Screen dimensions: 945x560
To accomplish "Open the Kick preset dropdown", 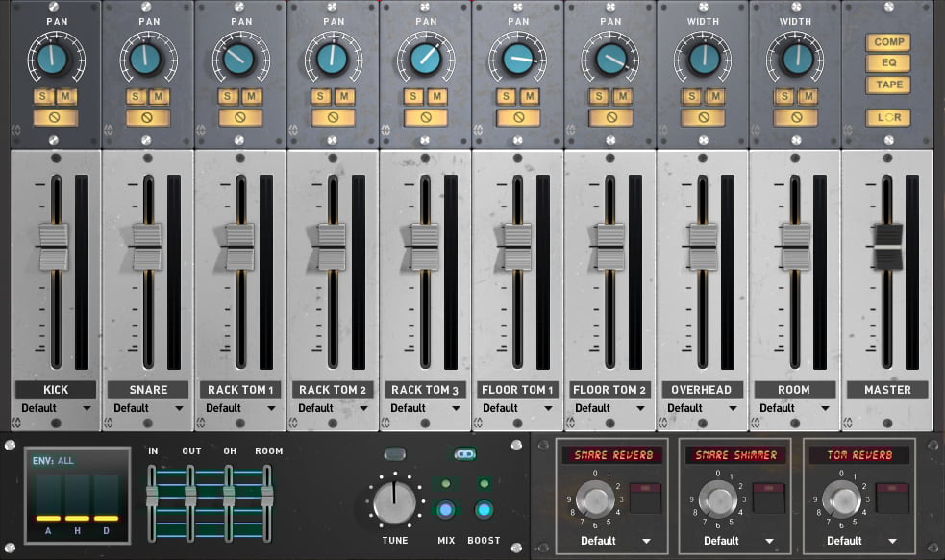I will click(x=56, y=408).
